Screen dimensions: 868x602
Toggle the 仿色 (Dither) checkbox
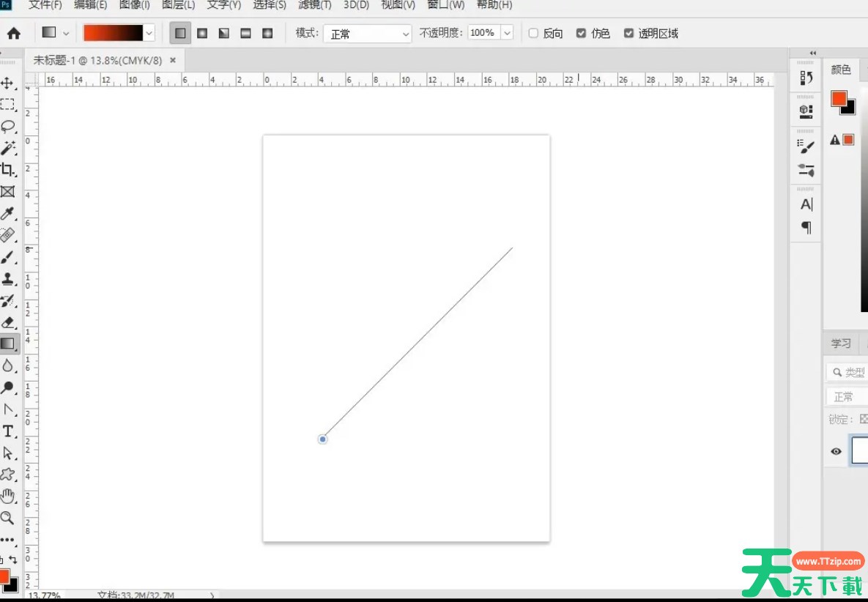pyautogui.click(x=581, y=33)
